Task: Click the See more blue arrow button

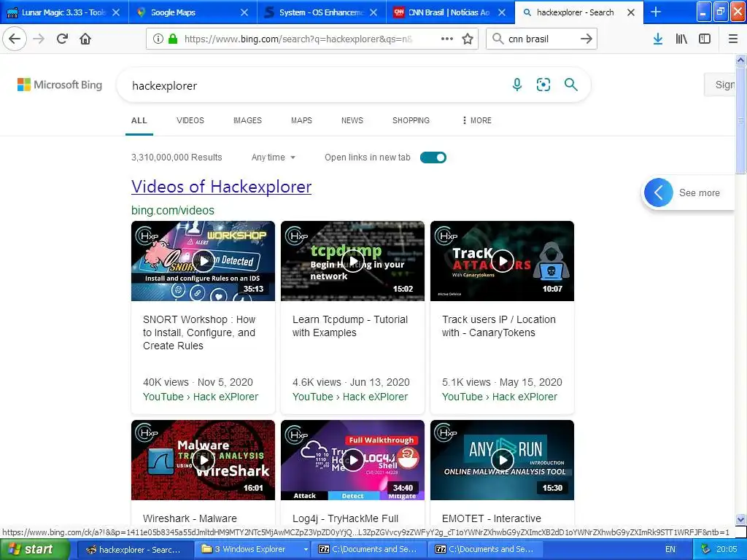Action: pos(659,192)
